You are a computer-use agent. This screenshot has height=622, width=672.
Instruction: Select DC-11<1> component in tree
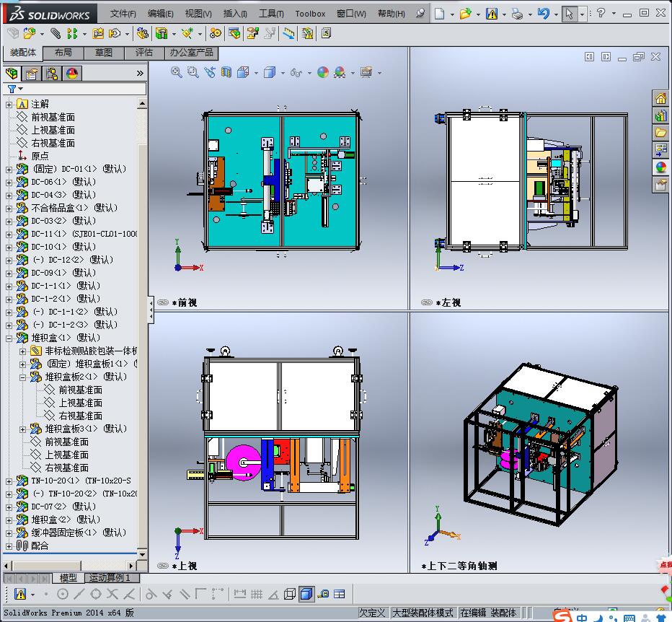[84, 235]
